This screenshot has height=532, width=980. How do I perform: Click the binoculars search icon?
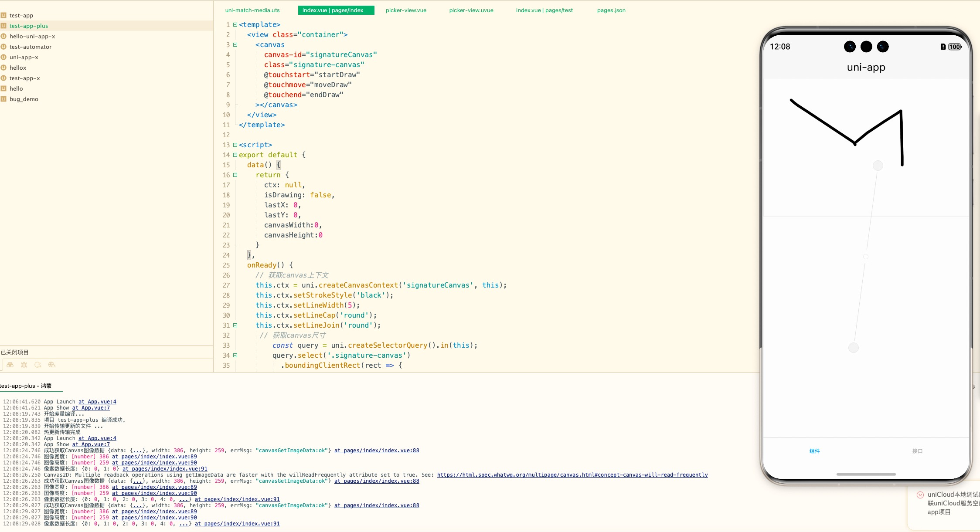[x=10, y=365]
